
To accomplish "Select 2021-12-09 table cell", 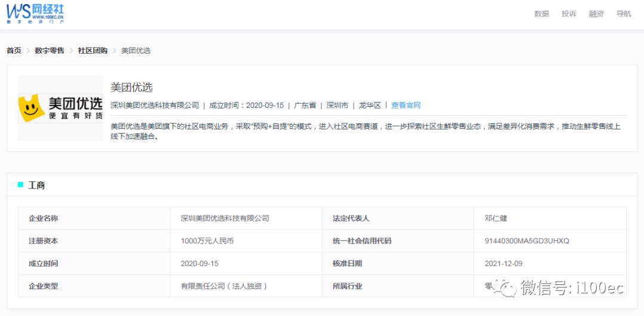I will [x=550, y=264].
